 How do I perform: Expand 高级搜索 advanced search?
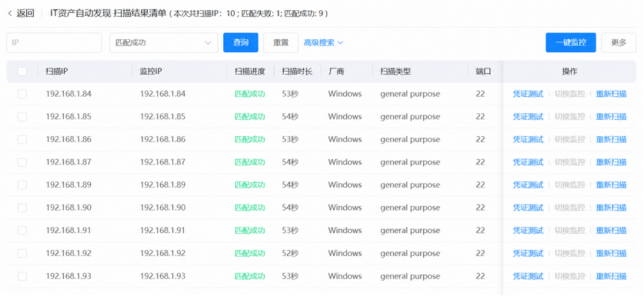pyautogui.click(x=323, y=43)
